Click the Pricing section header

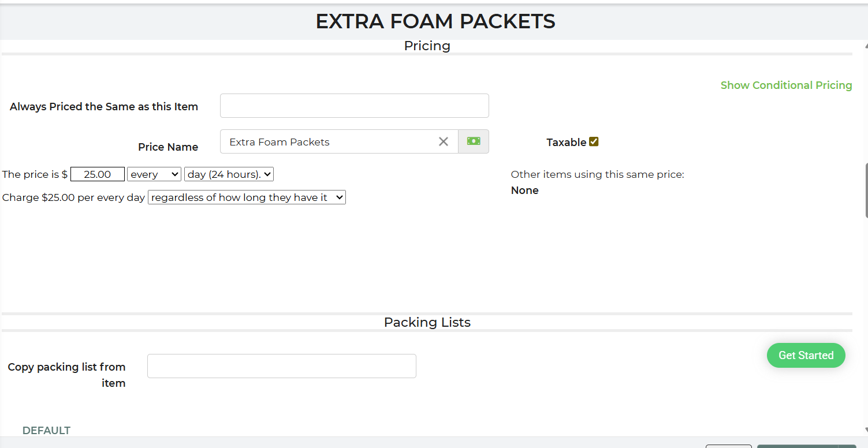pos(427,46)
